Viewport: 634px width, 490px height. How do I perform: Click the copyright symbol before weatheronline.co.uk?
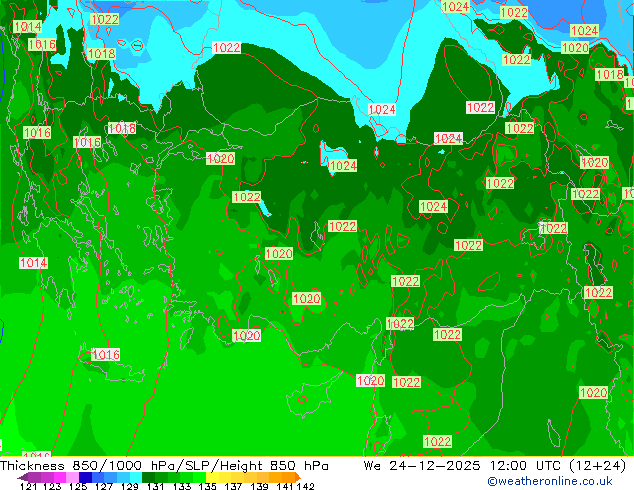(x=492, y=481)
